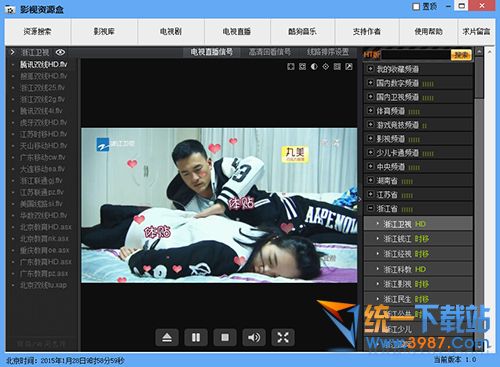This screenshot has width=500, height=367.
Task: Click the 江苏省 category label
Action: click(x=387, y=195)
